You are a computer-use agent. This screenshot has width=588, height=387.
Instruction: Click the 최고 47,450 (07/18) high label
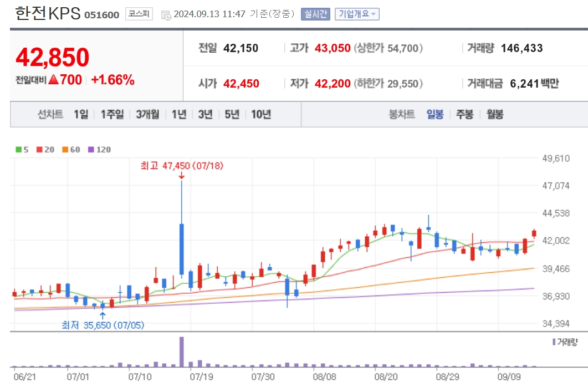click(182, 165)
